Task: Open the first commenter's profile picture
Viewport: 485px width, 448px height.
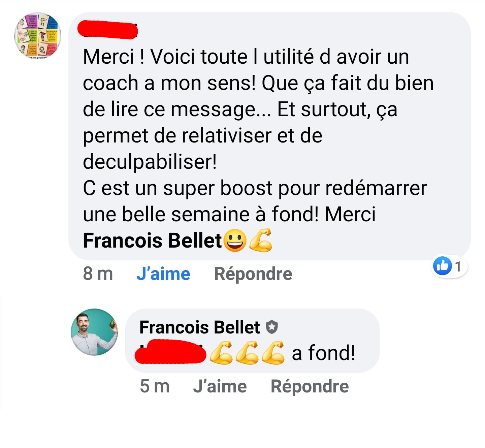Action: click(38, 36)
